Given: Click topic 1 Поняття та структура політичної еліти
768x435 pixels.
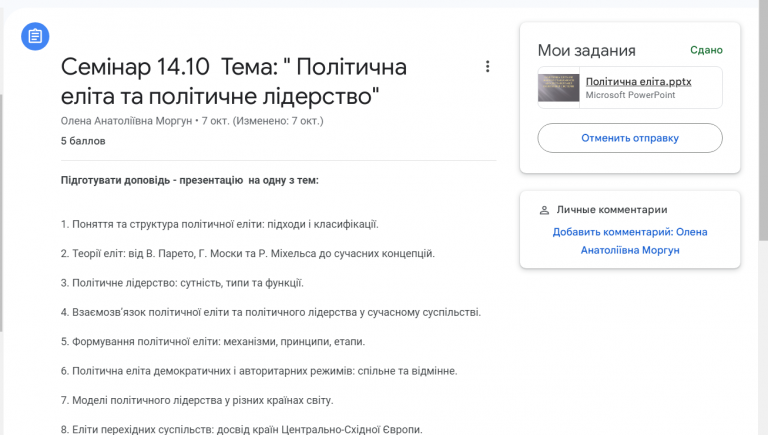Looking at the screenshot, I should point(219,224).
